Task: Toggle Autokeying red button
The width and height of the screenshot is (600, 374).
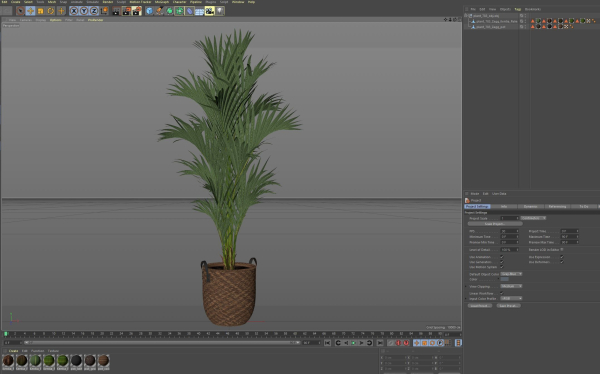Action: pyautogui.click(x=406, y=343)
